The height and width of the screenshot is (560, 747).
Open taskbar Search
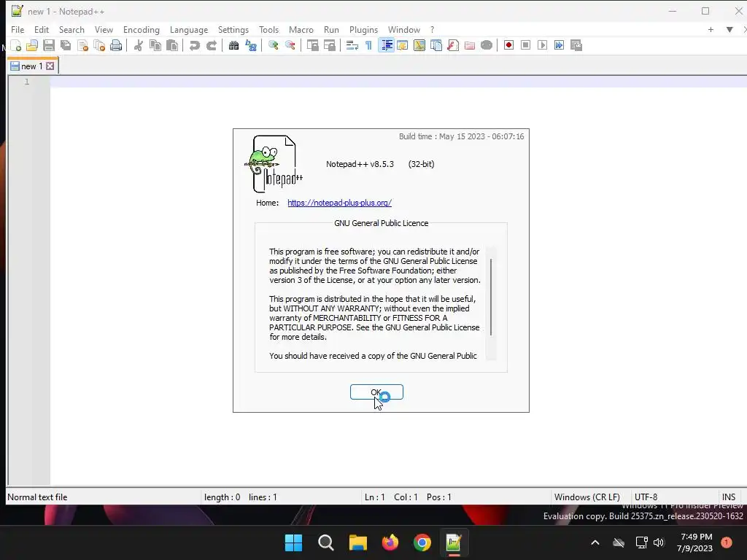point(326,542)
